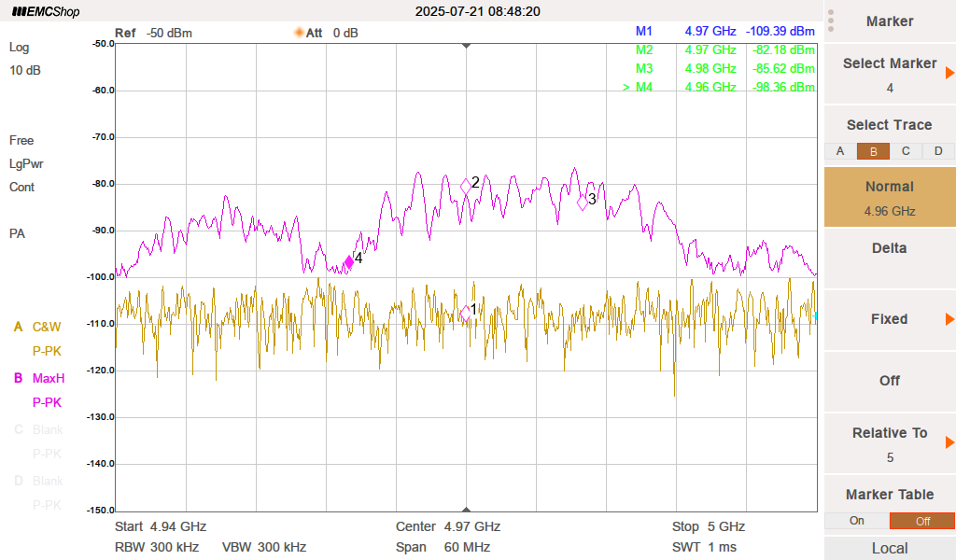This screenshot has width=956, height=560.
Task: Choose the Delta marker mode
Action: click(x=889, y=248)
